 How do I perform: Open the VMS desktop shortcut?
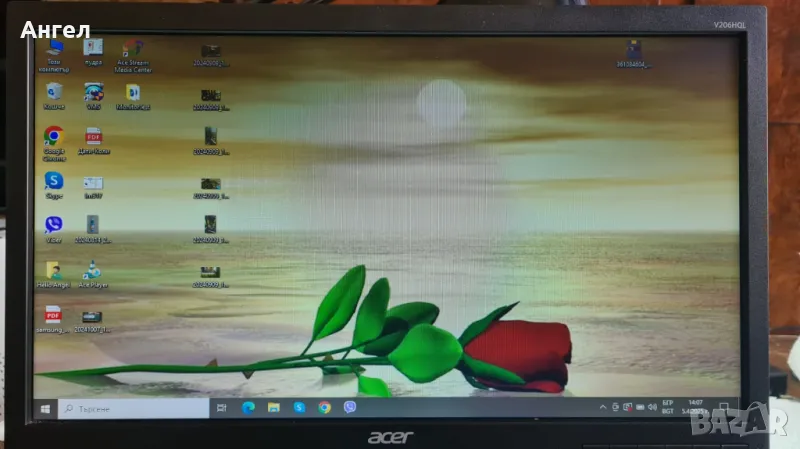point(93,96)
